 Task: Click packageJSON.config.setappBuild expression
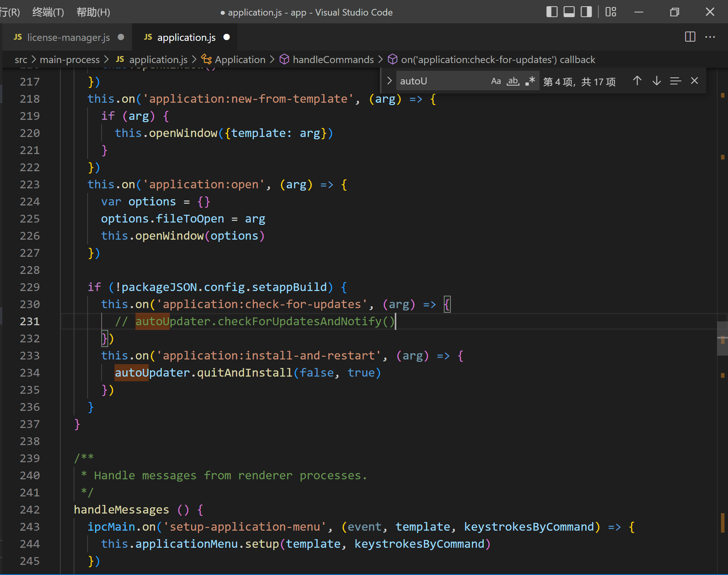[x=224, y=287]
